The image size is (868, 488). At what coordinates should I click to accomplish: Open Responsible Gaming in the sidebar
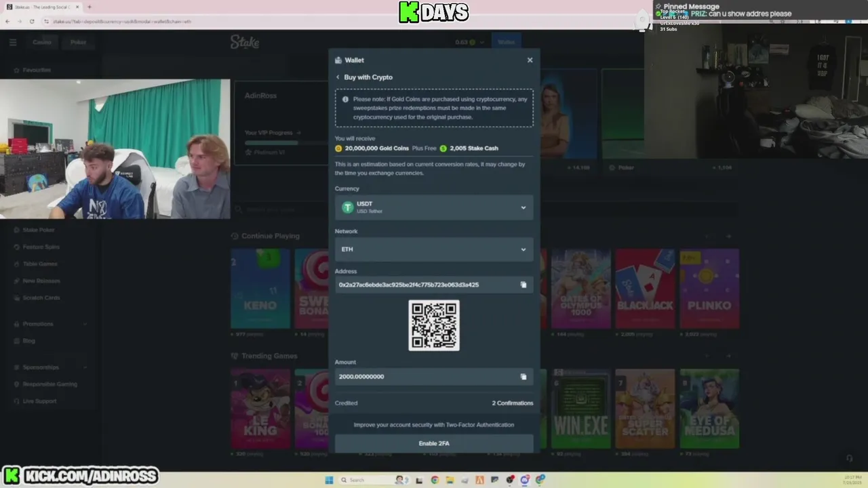click(50, 384)
